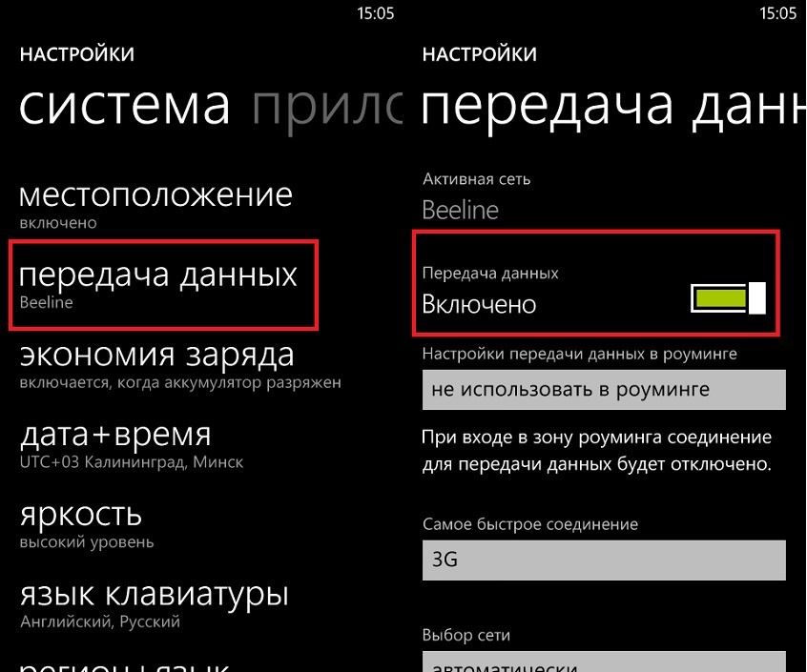Tap the white thumb of the data switch
Image resolution: width=807 pixels, height=672 pixels.
pos(757,298)
